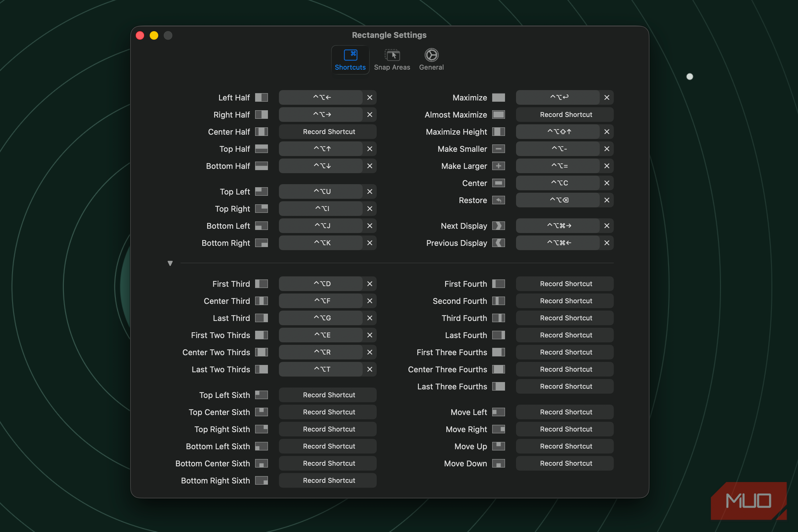This screenshot has height=532, width=798.
Task: Clear the First Third shortcut
Action: point(370,284)
